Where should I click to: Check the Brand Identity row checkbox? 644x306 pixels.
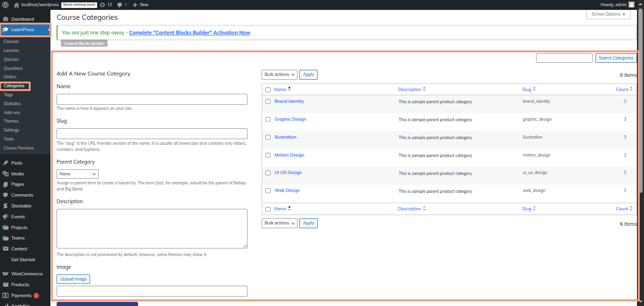268,101
